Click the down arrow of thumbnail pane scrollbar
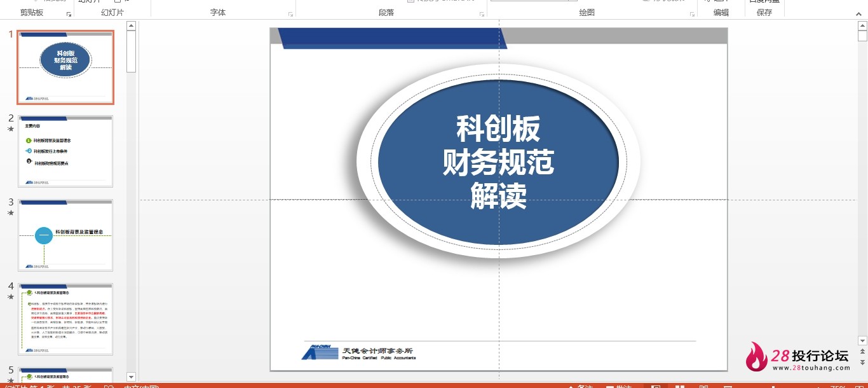The image size is (868, 388). [132, 377]
